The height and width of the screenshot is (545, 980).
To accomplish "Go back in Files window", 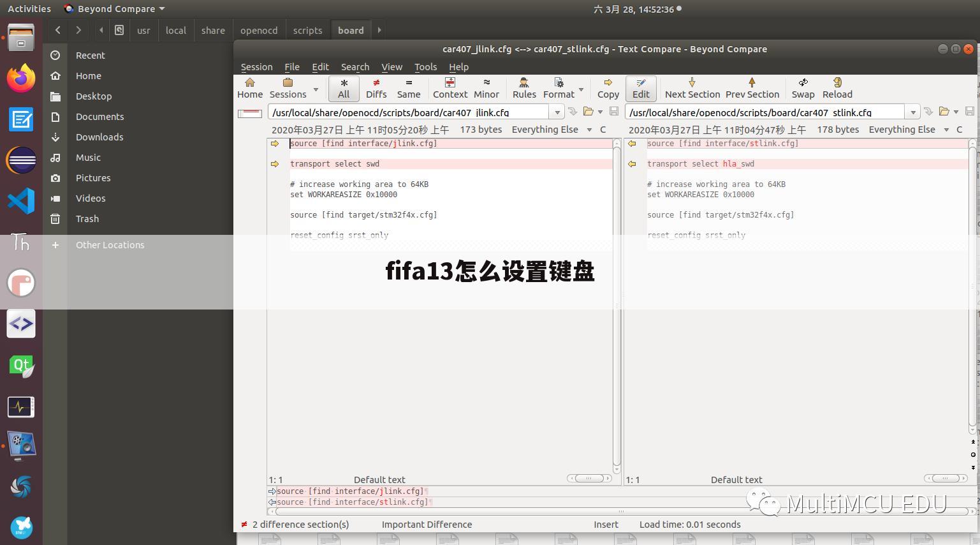I will point(58,30).
